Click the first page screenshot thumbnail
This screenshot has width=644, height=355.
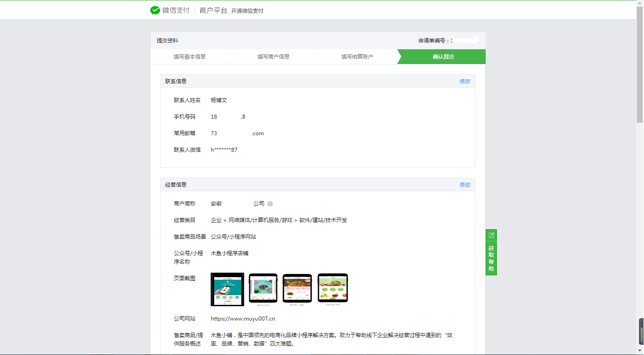click(x=227, y=289)
